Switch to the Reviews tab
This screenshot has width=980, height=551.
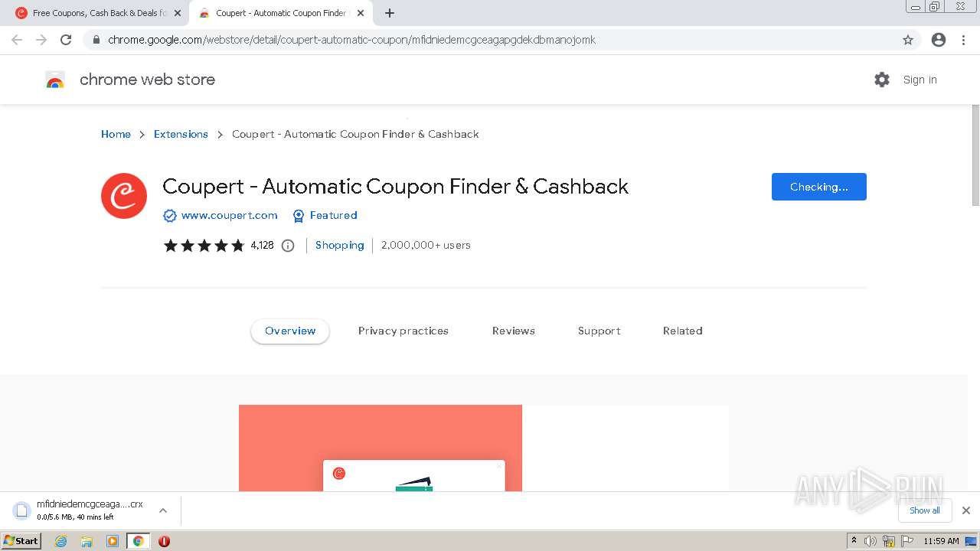click(x=514, y=331)
